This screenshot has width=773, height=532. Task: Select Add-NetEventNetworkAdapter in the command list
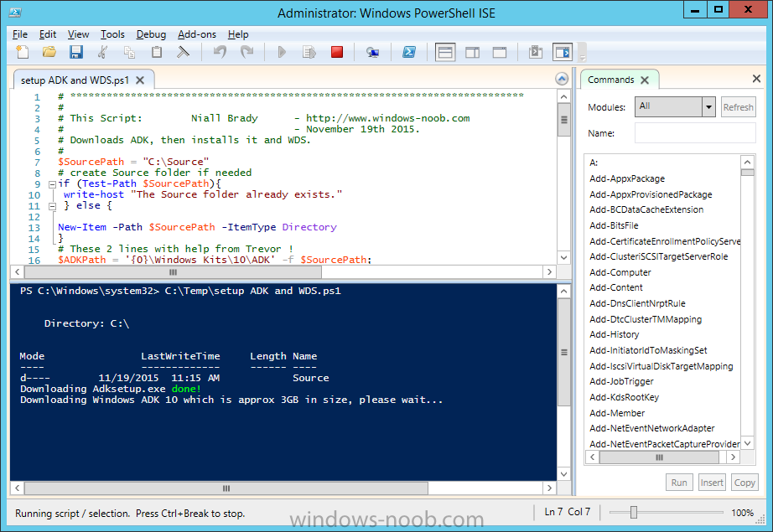(x=651, y=428)
